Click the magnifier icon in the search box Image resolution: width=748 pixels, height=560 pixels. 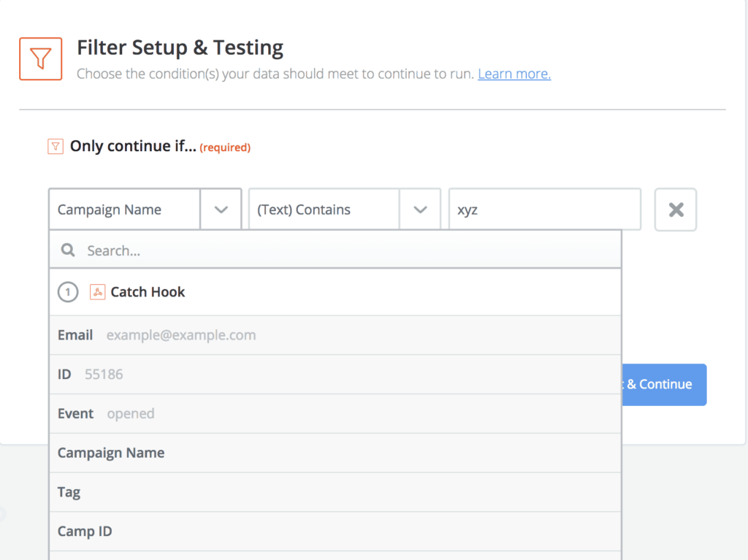[68, 250]
